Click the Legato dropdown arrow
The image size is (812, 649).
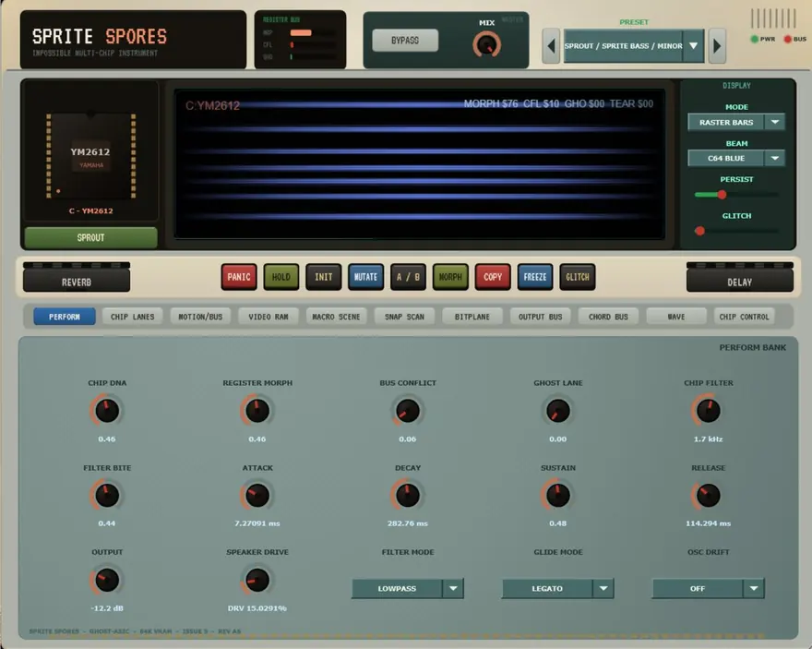(x=603, y=588)
